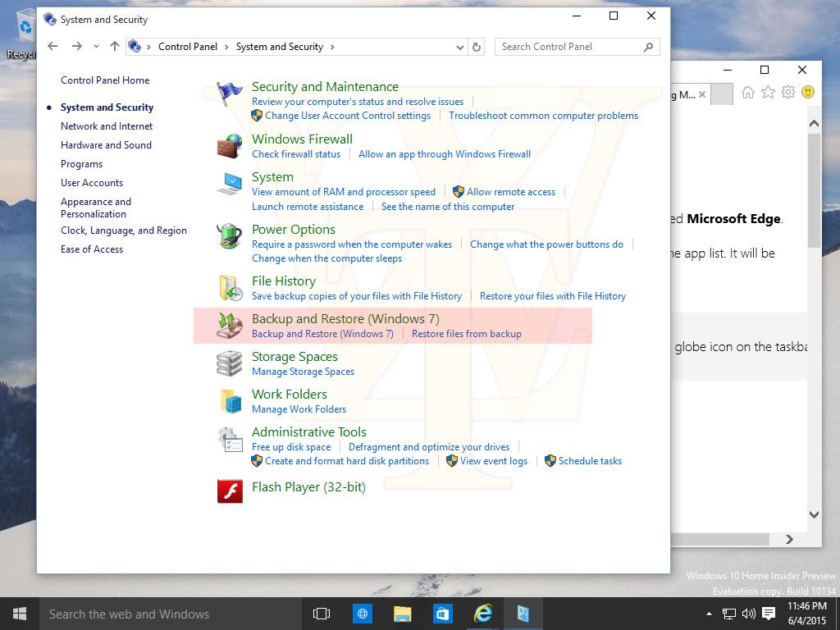840x630 pixels.
Task: Open Manage Storage Spaces link
Action: 304,372
